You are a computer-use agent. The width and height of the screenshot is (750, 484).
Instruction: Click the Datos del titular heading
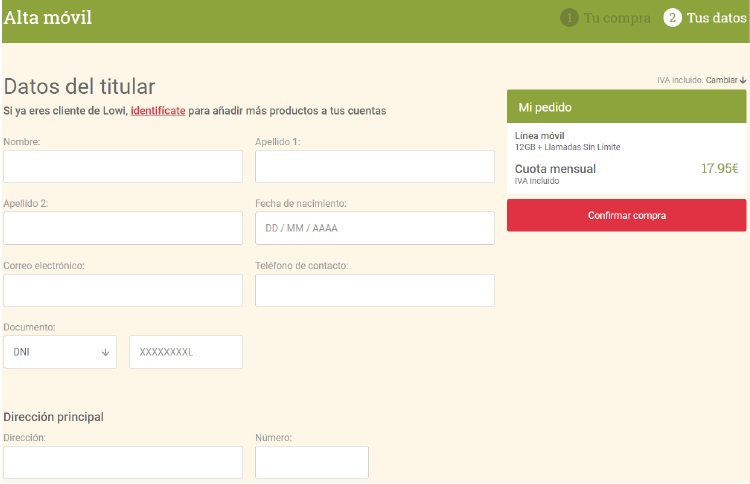79,87
